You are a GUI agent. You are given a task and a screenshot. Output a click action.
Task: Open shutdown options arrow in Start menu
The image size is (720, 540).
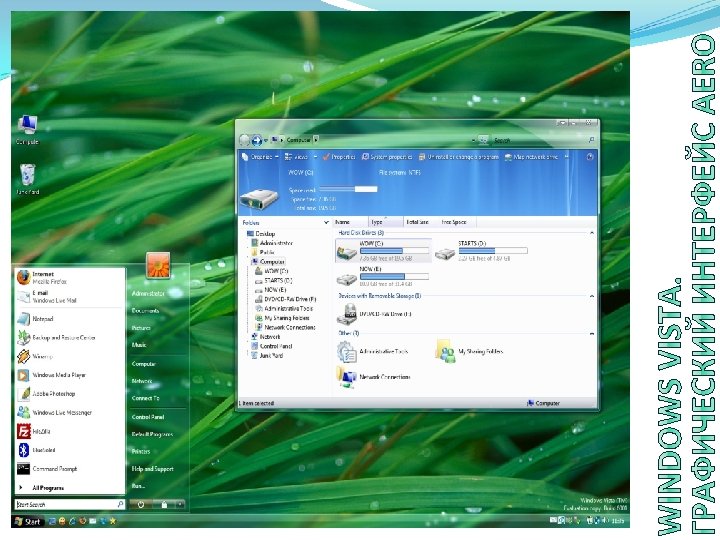[180, 504]
